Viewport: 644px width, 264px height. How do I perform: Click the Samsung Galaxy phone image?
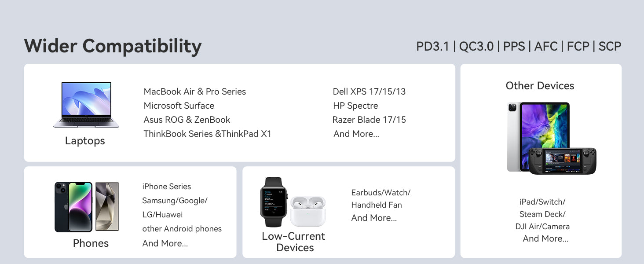click(x=107, y=206)
